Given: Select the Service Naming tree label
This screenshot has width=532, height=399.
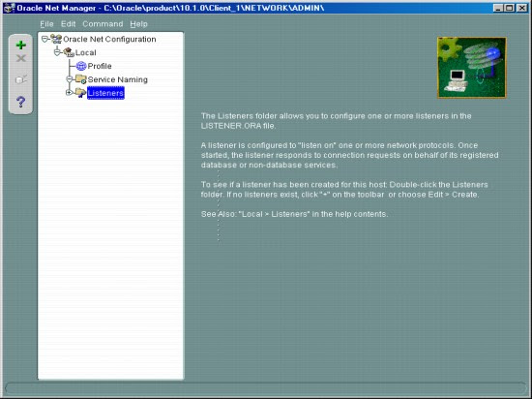Looking at the screenshot, I should click(x=117, y=79).
